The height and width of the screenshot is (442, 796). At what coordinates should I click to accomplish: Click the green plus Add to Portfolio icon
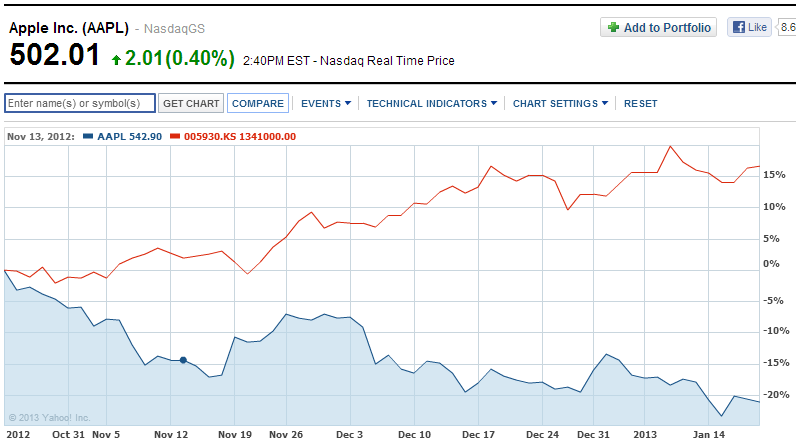(613, 27)
